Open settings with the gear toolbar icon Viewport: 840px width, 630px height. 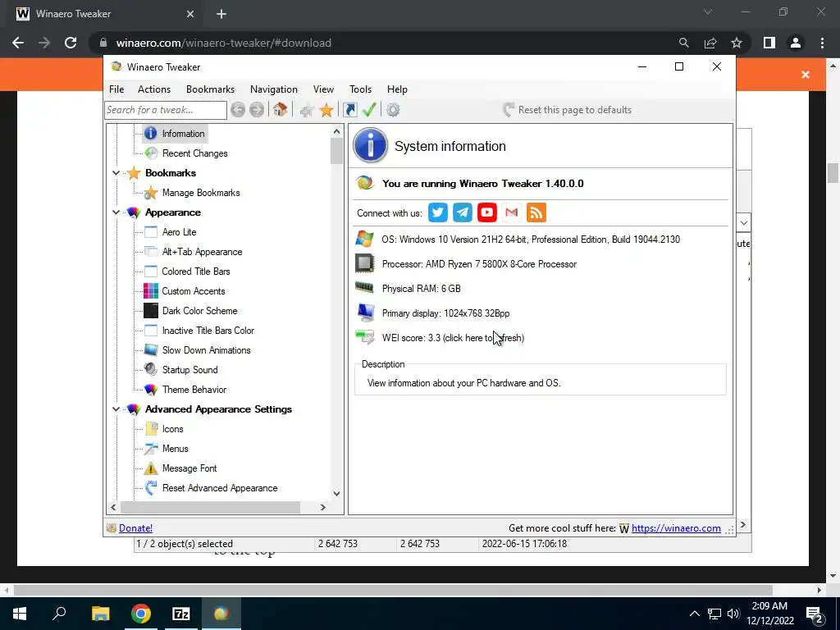(393, 110)
